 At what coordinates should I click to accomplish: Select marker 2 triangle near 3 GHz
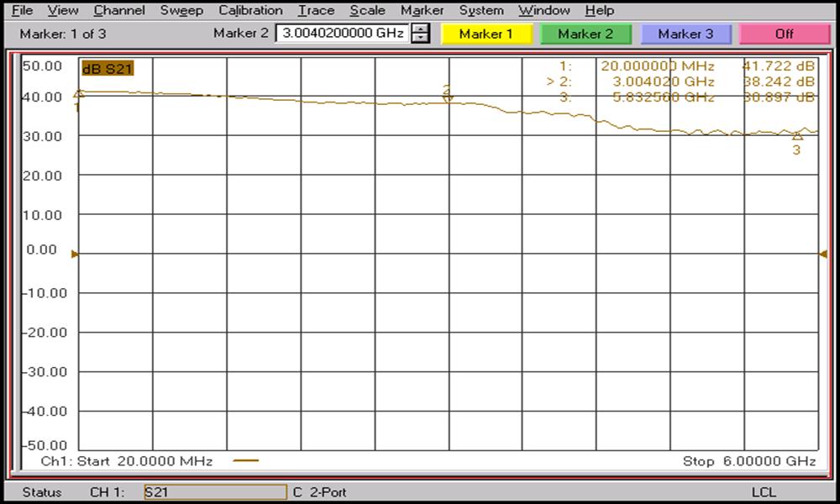coord(448,97)
